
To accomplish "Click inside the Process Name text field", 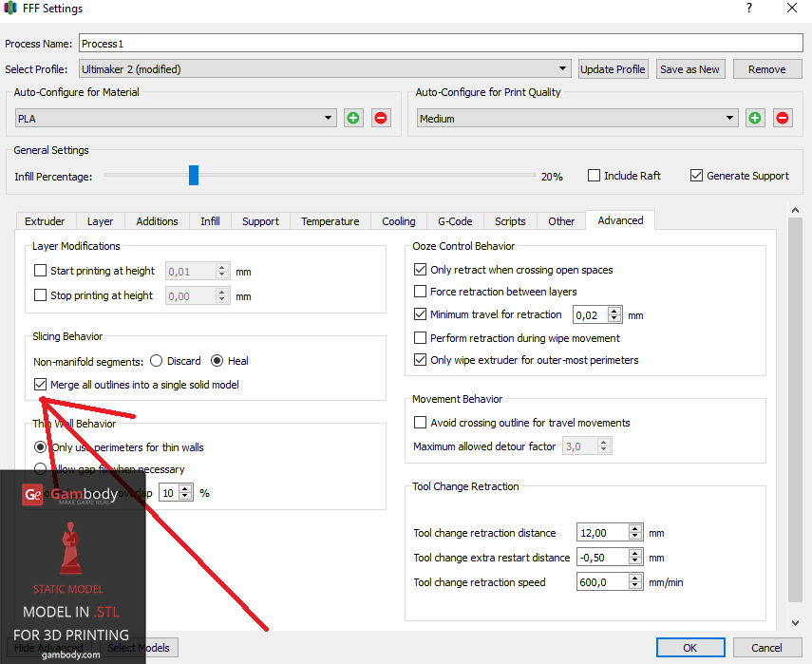I will 380,43.
